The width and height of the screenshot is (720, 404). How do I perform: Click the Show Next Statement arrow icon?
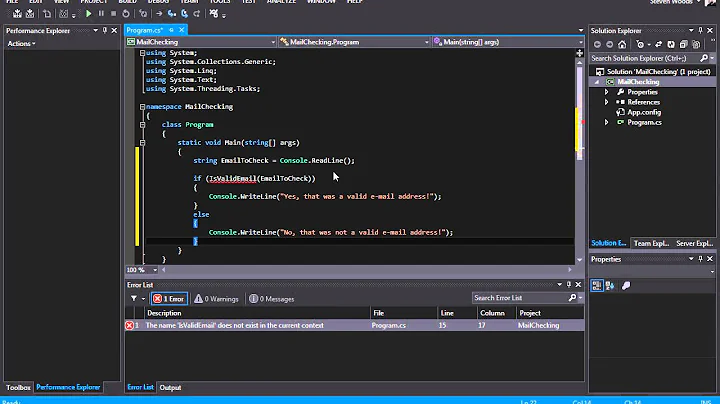pos(159,14)
